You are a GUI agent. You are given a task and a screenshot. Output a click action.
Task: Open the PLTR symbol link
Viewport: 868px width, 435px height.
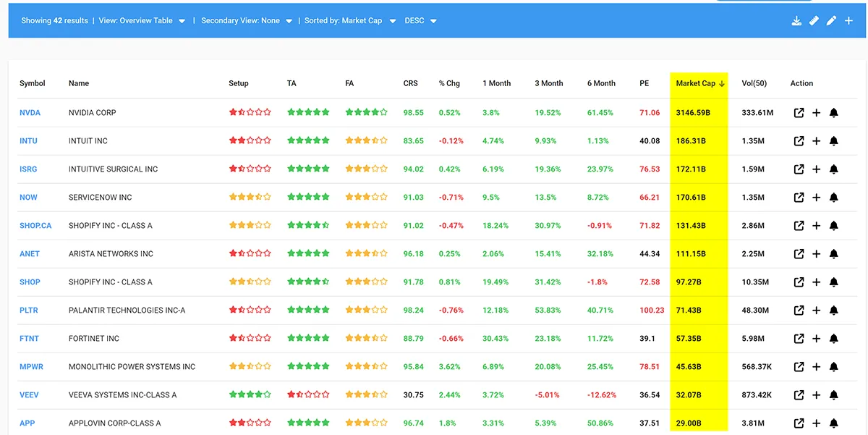29,311
